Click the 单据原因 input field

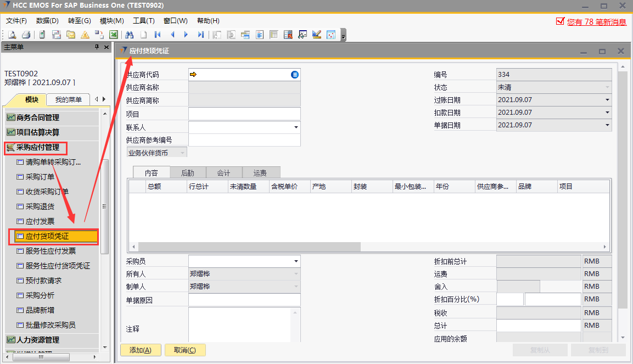pos(244,300)
